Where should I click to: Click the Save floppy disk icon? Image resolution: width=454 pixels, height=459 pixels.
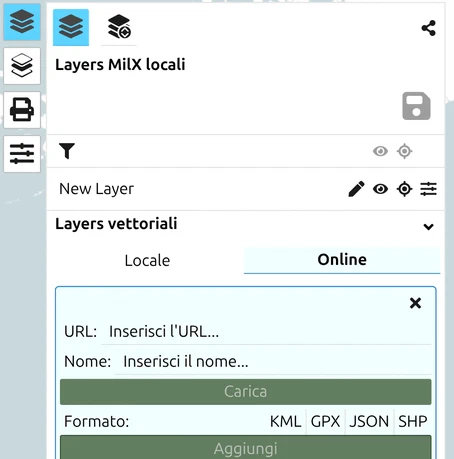(416, 106)
